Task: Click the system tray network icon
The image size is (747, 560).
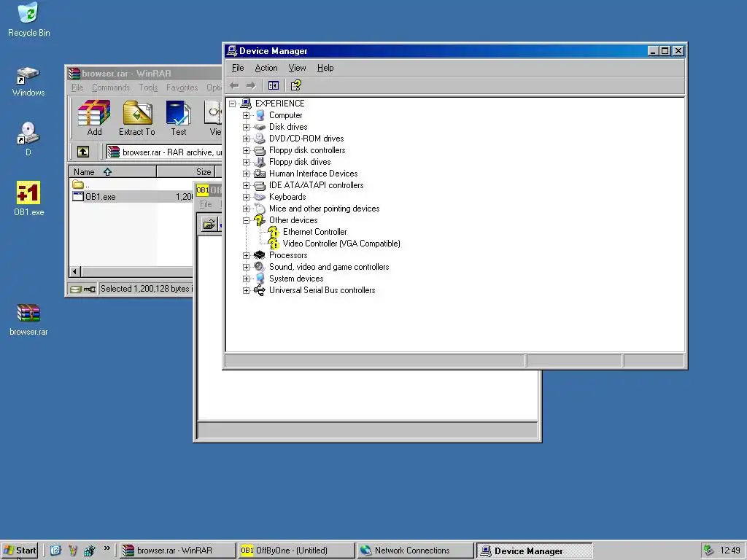Action: (708, 551)
